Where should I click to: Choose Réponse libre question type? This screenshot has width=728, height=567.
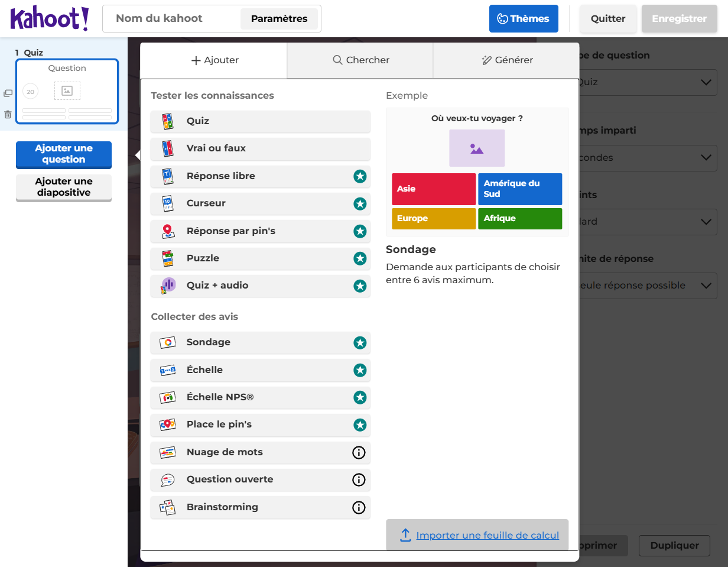pos(261,176)
